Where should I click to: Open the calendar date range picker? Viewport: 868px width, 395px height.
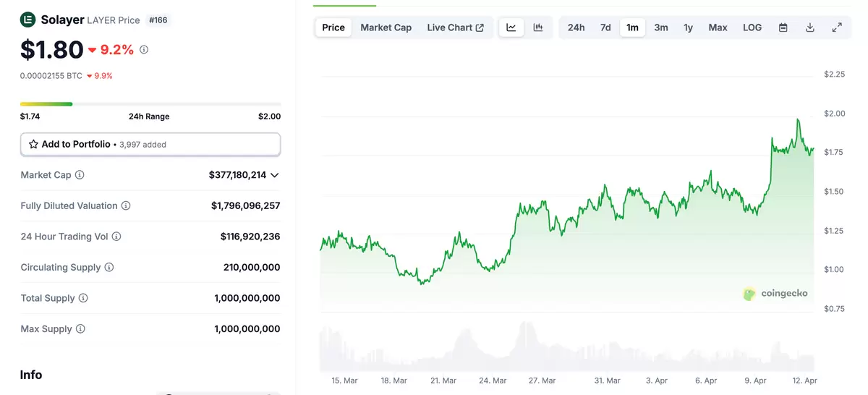tap(783, 27)
